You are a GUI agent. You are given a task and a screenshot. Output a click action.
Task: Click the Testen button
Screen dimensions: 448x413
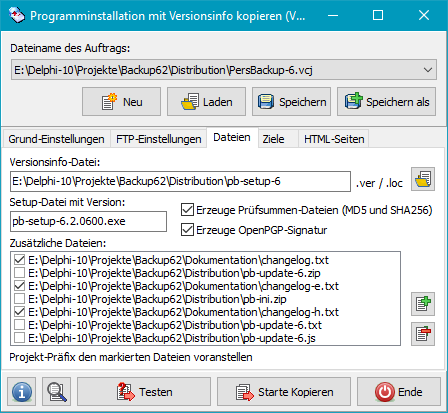144,391
